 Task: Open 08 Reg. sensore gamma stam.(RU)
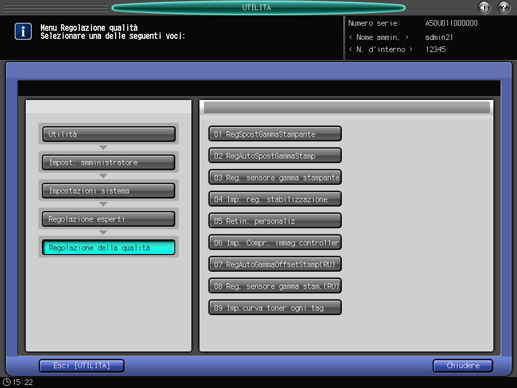pos(275,286)
